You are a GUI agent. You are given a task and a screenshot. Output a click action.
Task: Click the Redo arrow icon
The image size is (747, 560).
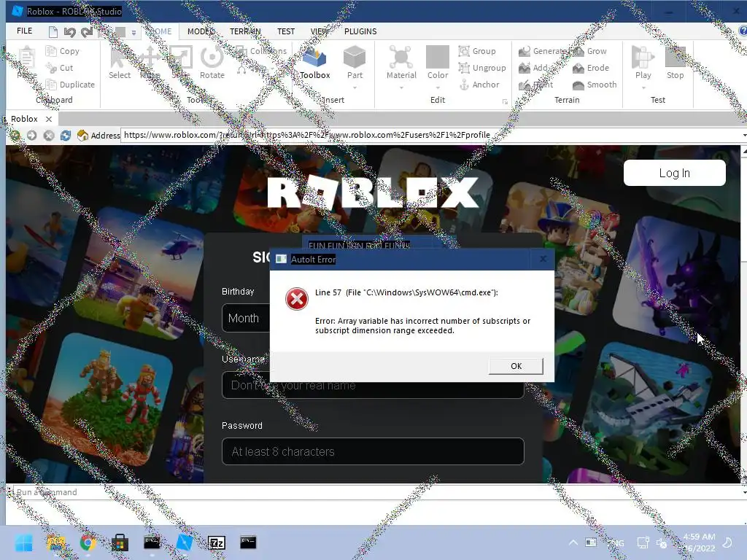[x=87, y=32]
